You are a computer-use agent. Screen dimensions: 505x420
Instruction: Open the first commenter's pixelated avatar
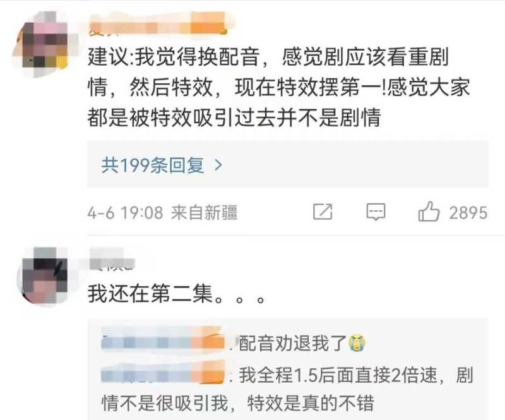[44, 45]
